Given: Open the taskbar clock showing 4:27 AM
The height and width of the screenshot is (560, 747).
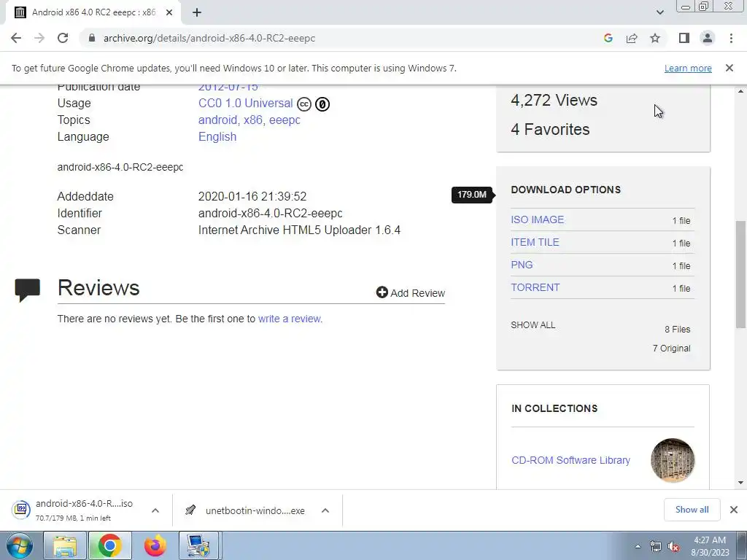Looking at the screenshot, I should click(710, 546).
